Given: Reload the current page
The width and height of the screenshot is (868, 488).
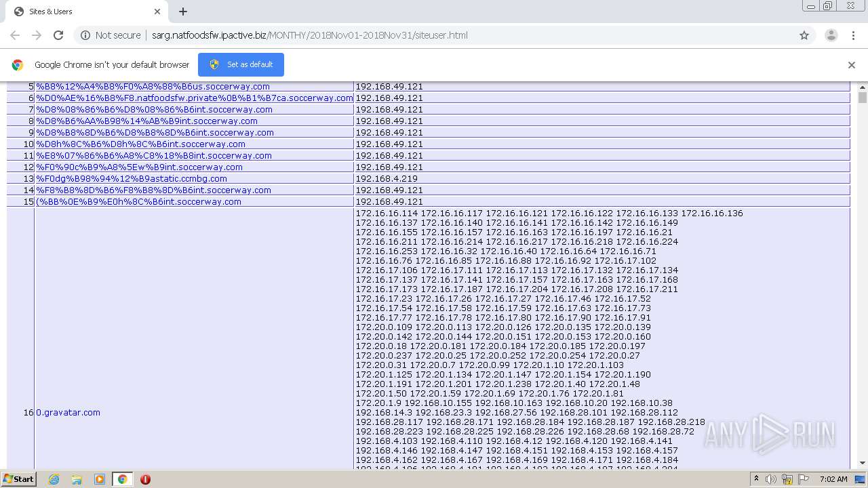Looking at the screenshot, I should (58, 35).
